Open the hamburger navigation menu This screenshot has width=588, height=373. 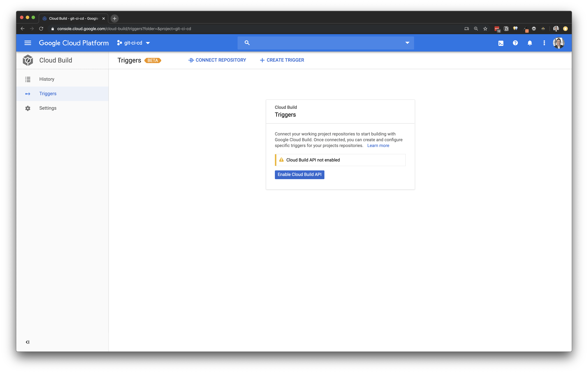tap(28, 43)
